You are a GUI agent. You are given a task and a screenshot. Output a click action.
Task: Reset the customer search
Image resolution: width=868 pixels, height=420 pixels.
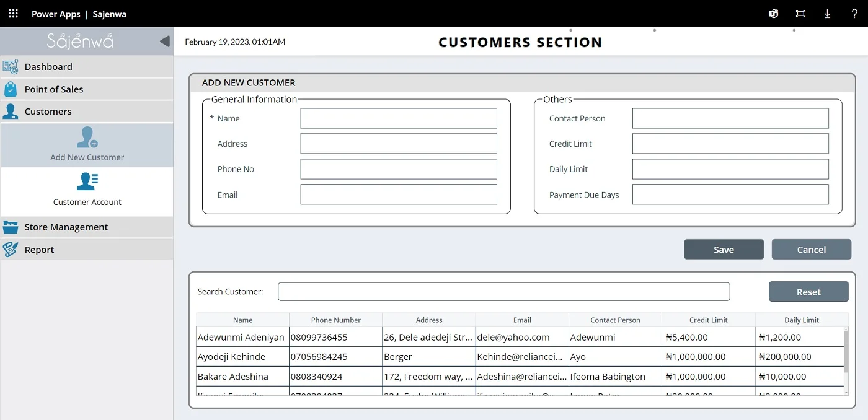pos(808,292)
